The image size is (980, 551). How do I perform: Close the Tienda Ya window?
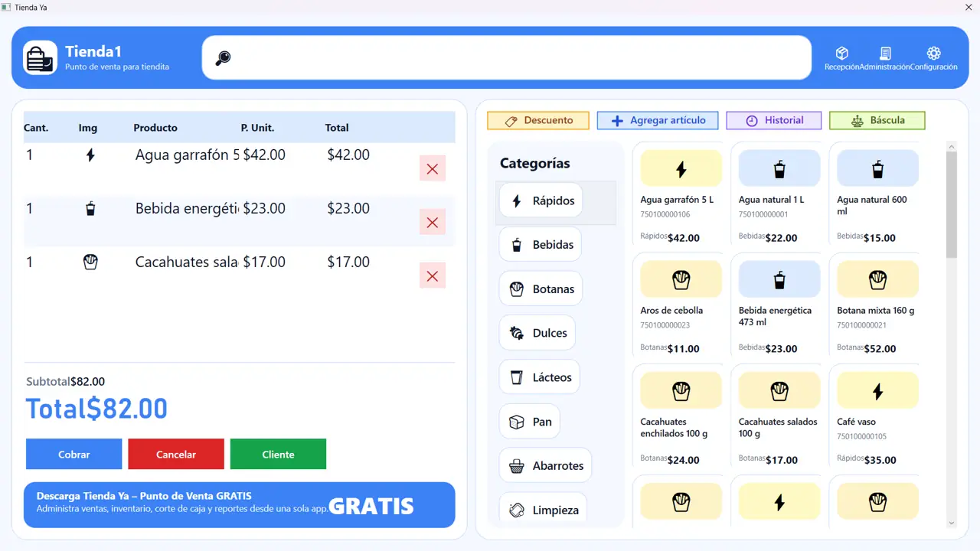coord(969,7)
